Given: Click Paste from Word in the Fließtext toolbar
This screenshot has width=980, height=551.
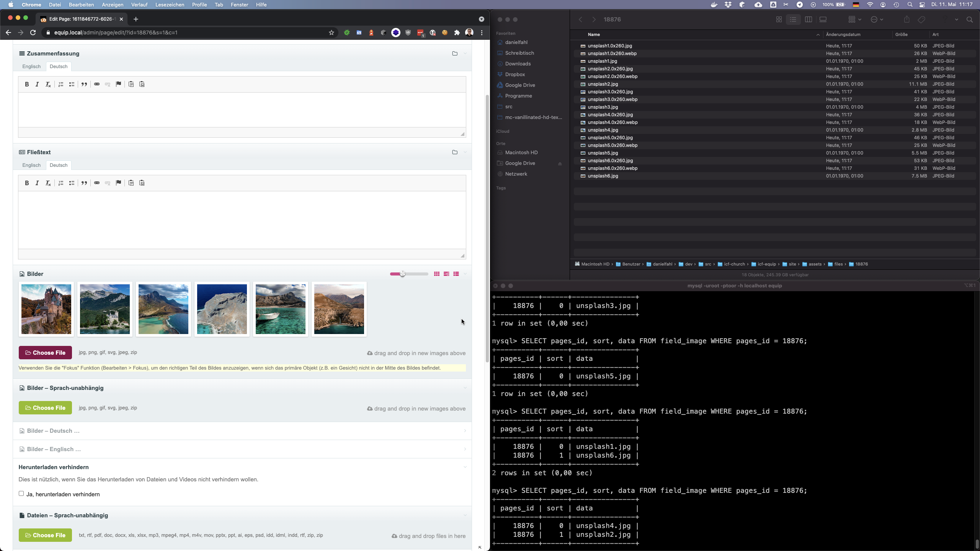Looking at the screenshot, I should (142, 183).
